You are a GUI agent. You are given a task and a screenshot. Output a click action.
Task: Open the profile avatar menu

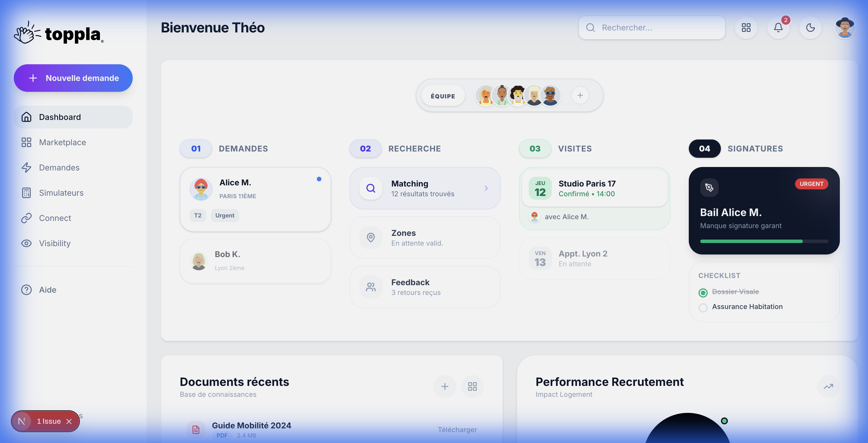[845, 28]
